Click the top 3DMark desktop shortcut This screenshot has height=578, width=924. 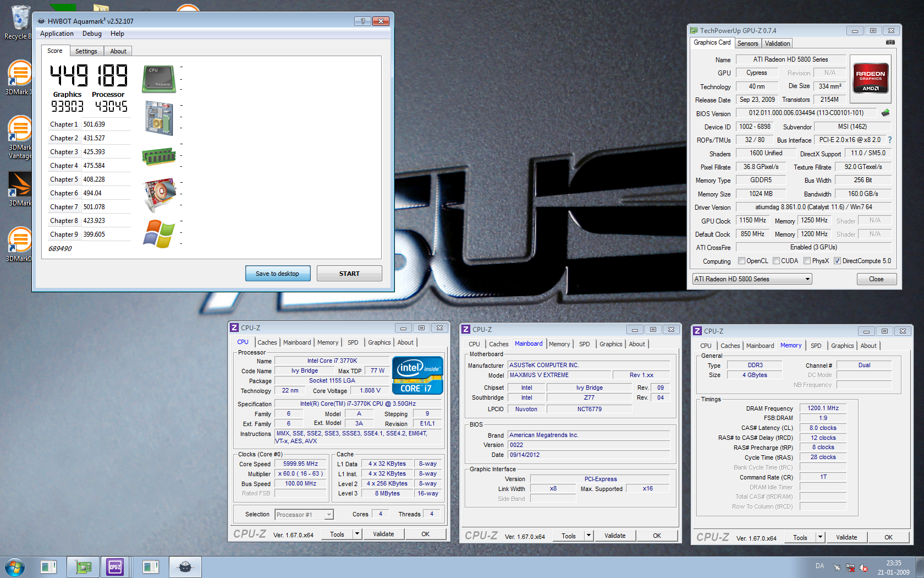pyautogui.click(x=20, y=78)
